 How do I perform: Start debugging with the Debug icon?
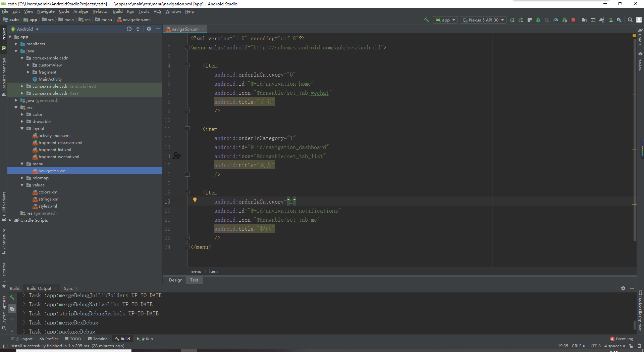539,20
